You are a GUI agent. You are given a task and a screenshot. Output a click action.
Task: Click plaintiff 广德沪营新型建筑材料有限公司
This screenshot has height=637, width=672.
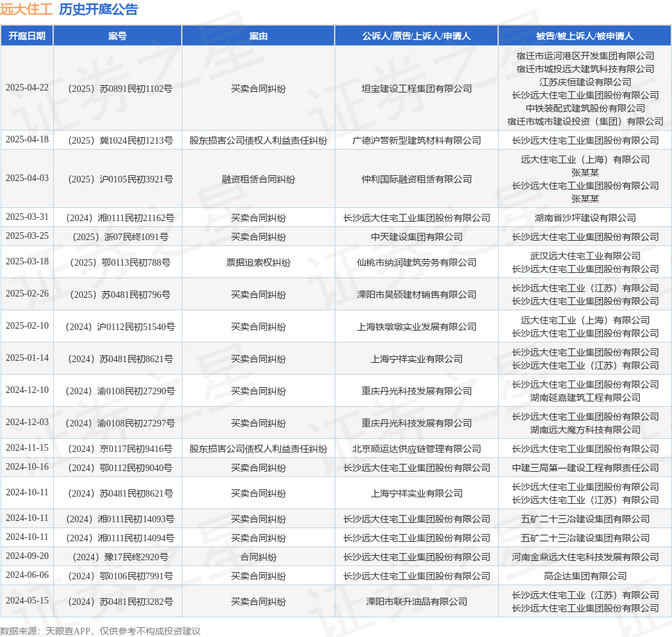point(416,140)
